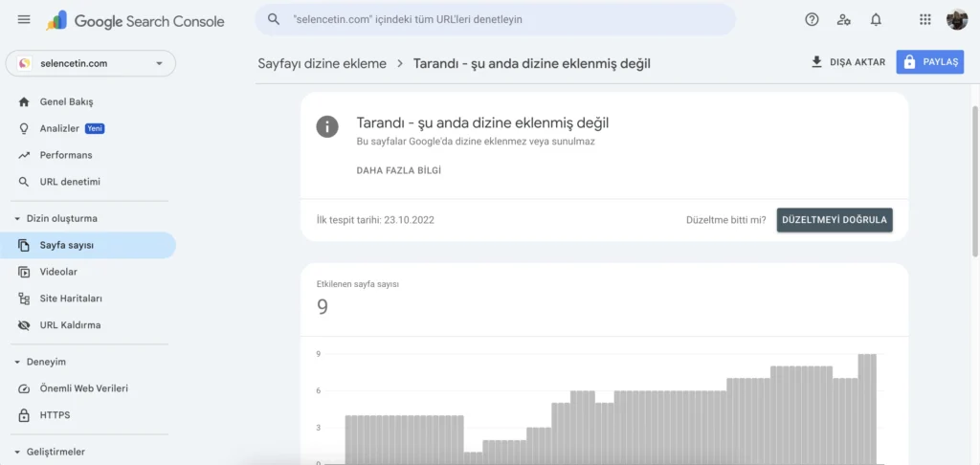Viewport: 980px width, 465px height.
Task: Open the selencetin.com property dropdown
Action: coord(91,63)
